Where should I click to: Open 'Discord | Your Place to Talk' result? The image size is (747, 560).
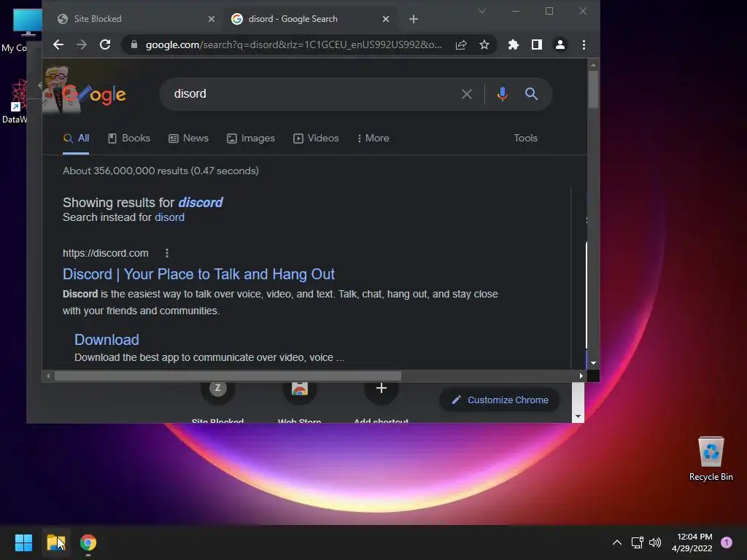tap(198, 274)
